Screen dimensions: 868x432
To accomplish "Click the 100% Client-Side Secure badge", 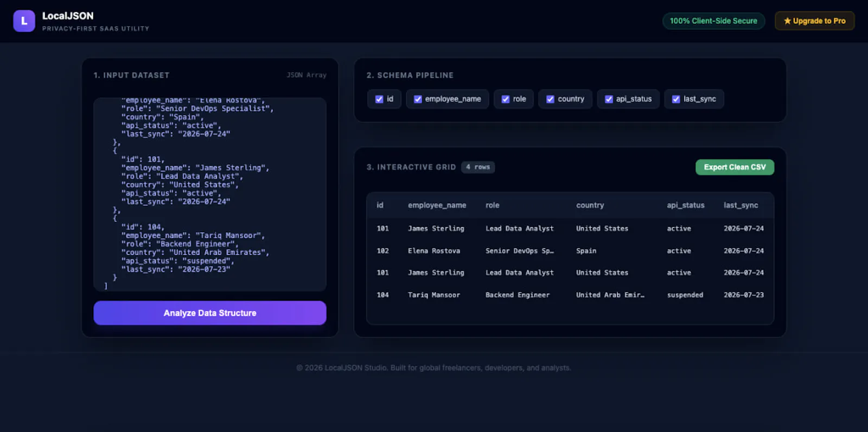I will (x=713, y=21).
